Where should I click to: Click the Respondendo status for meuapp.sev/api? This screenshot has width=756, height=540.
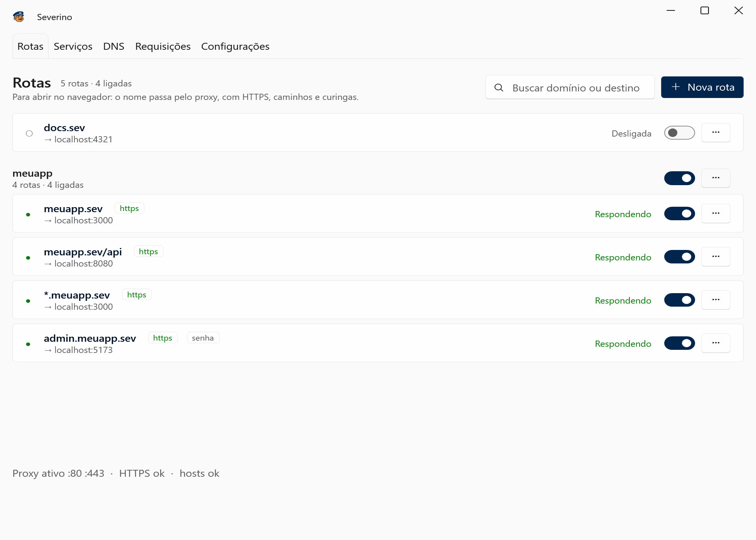tap(623, 257)
